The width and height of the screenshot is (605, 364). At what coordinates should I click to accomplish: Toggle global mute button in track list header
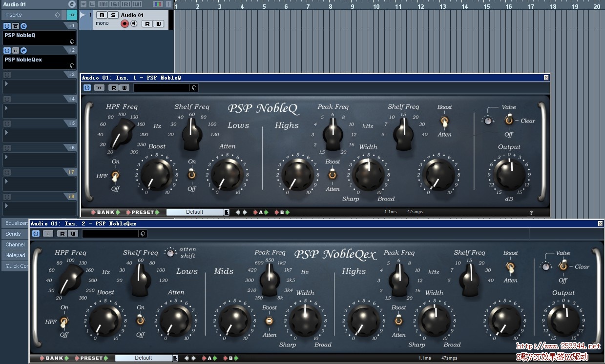[104, 4]
